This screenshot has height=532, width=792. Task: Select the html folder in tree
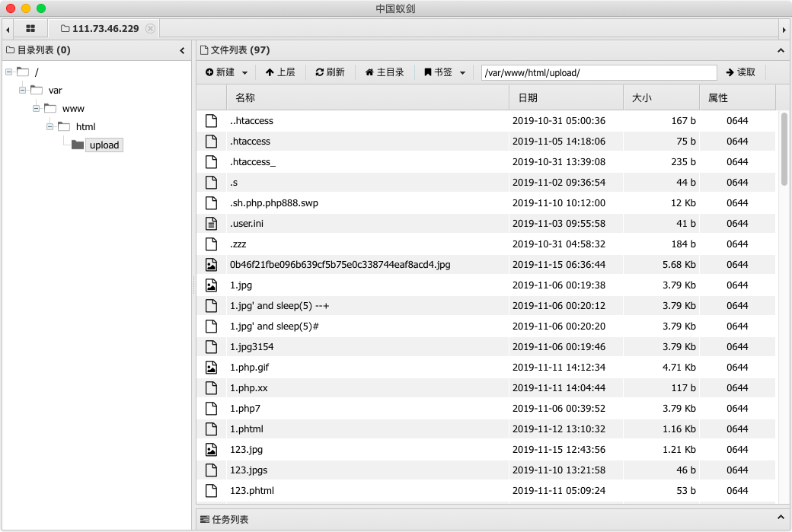pyautogui.click(x=85, y=126)
